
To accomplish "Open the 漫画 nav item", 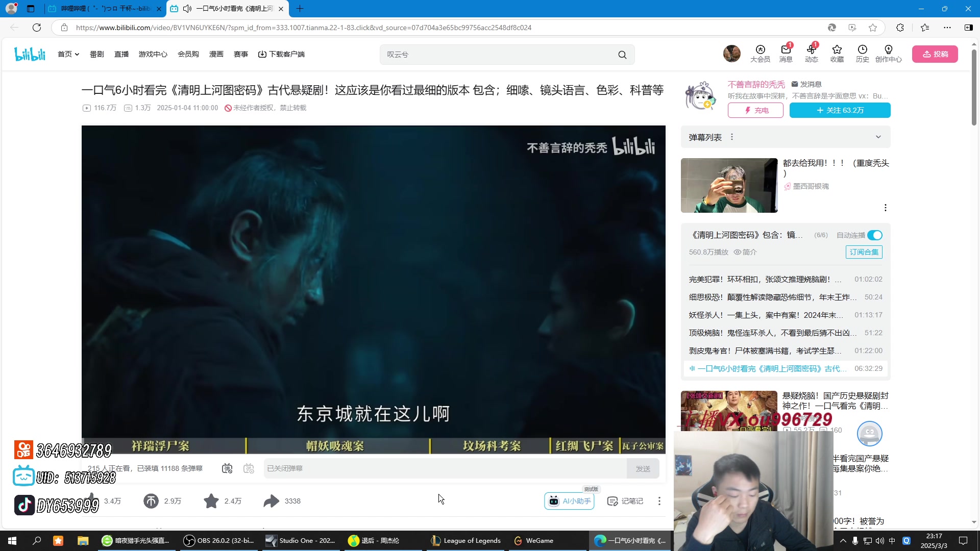I will 216,54.
